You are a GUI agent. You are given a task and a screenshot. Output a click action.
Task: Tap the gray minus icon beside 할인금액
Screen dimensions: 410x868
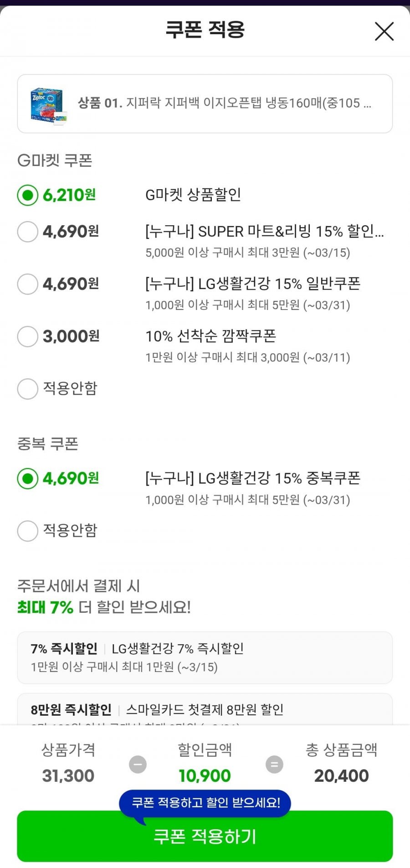[x=138, y=764]
